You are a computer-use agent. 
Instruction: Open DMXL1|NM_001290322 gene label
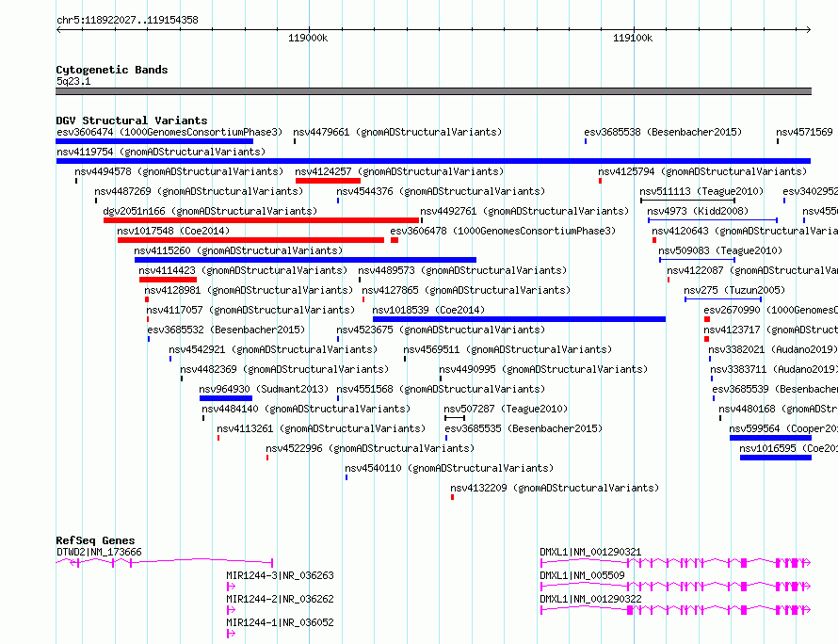pos(590,599)
